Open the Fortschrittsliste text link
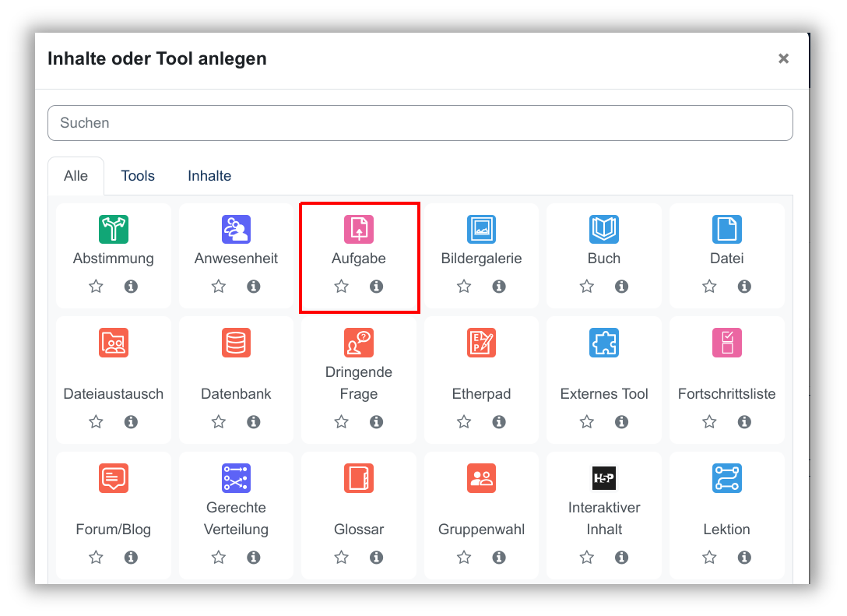 coord(726,394)
